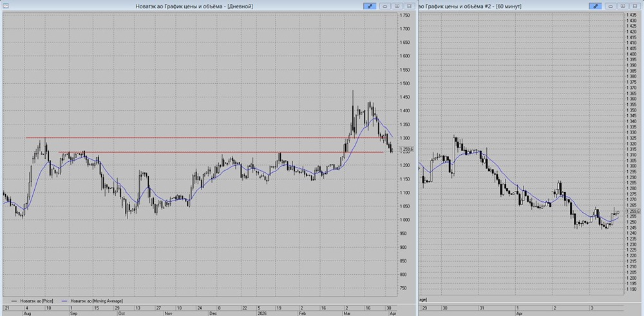Click the 1 435 price label on 60-minute chart axis

tap(632, 15)
